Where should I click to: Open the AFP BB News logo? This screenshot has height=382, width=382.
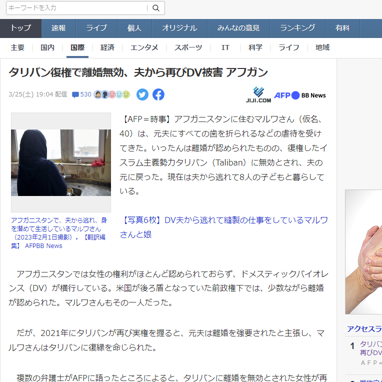(300, 95)
